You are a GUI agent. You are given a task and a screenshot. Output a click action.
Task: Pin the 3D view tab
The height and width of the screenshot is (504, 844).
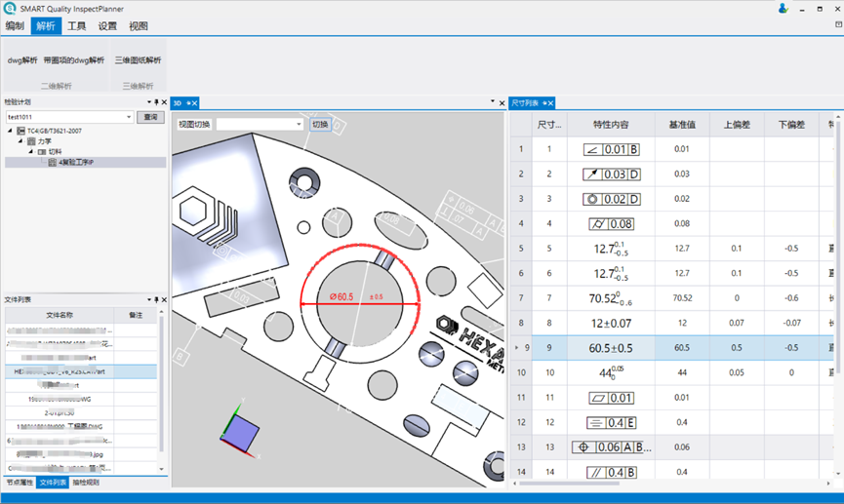188,103
